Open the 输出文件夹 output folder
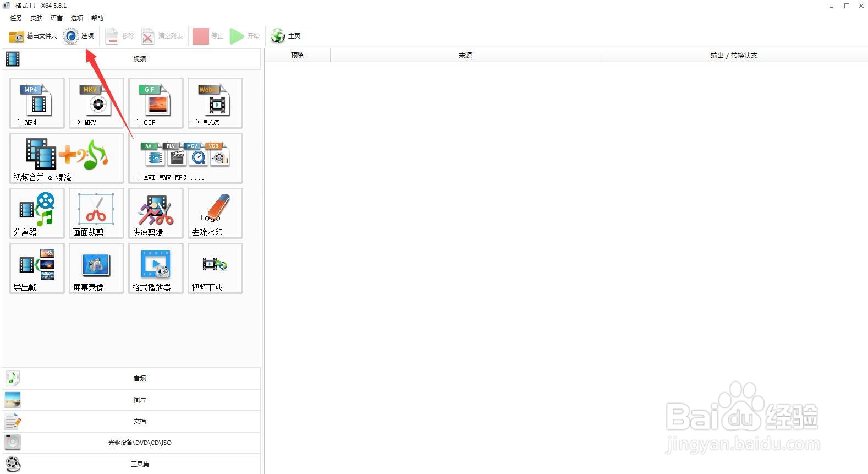Screen dimensions: 868x474 [33, 36]
